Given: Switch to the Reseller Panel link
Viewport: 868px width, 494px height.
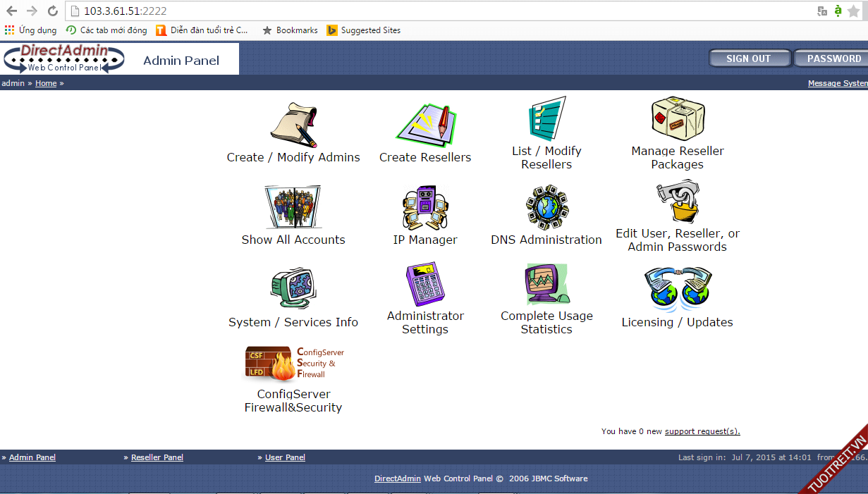Looking at the screenshot, I should pos(157,457).
